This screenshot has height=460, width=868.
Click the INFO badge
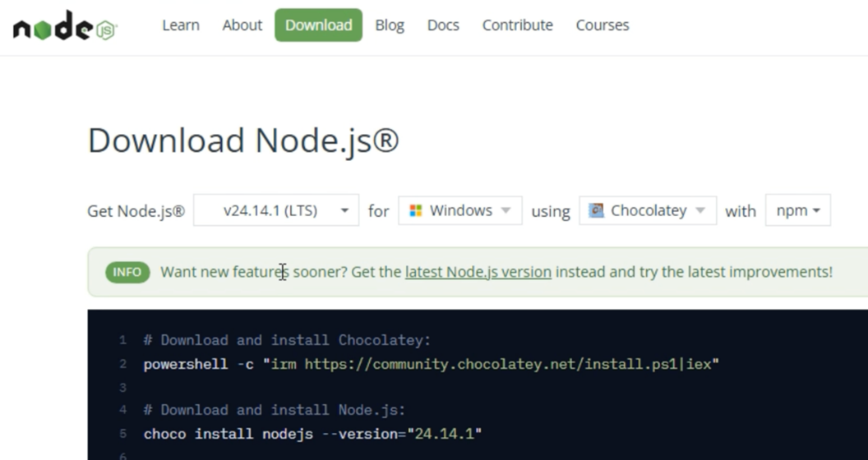[x=127, y=272]
